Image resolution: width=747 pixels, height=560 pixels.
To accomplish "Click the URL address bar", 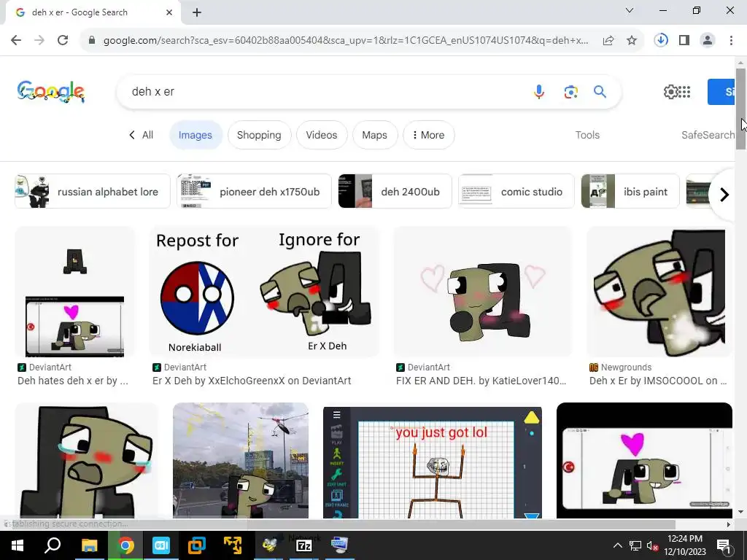I will (x=345, y=41).
